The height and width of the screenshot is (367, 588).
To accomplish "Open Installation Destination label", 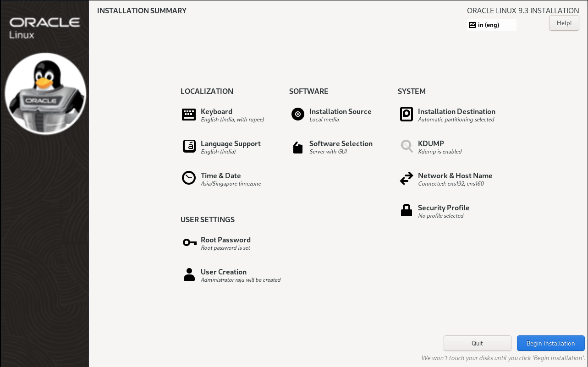I will [456, 111].
